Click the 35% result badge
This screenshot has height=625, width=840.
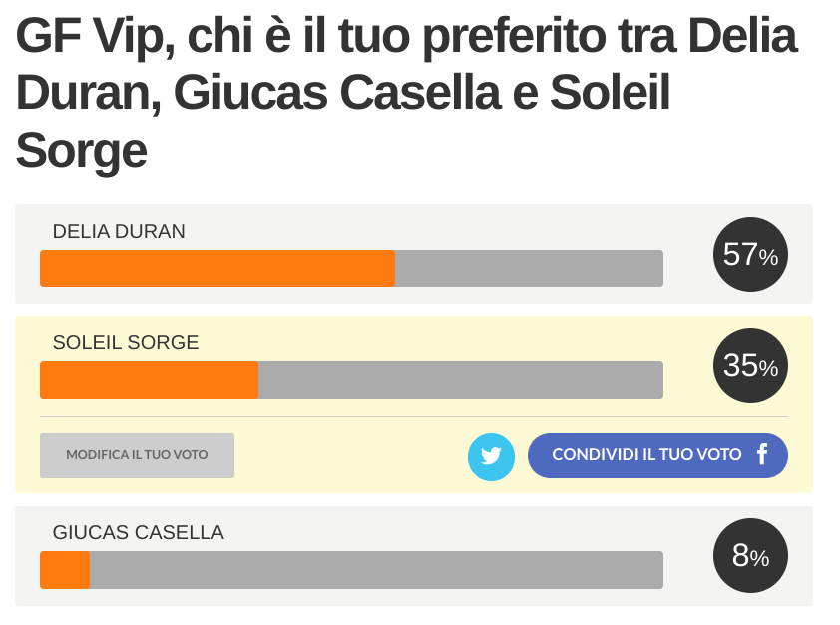750,366
